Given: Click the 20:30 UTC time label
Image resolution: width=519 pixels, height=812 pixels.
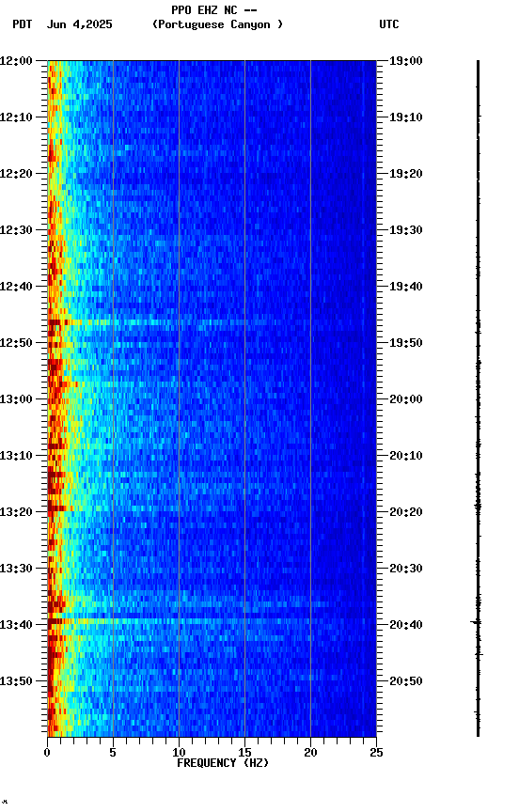Looking at the screenshot, I should [405, 570].
